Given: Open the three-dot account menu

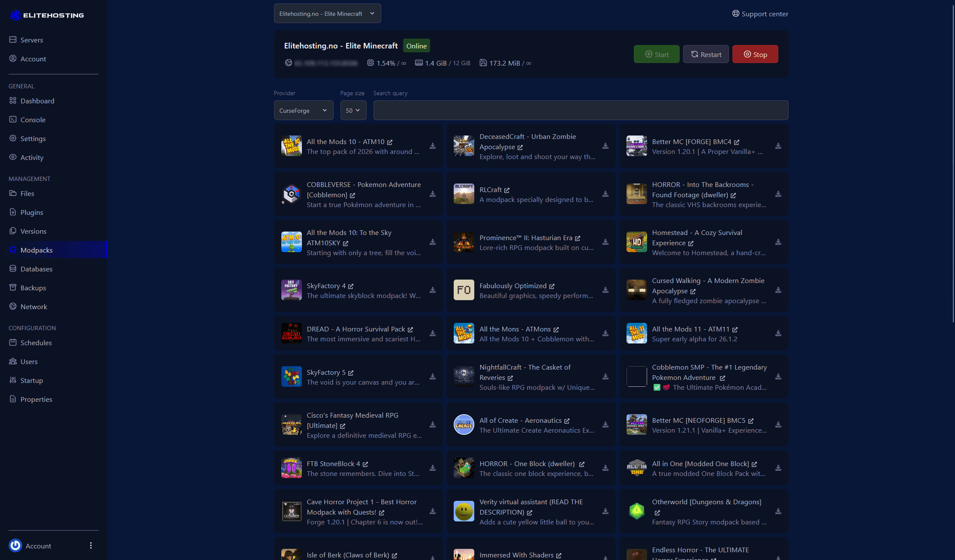Looking at the screenshot, I should pyautogui.click(x=90, y=545).
